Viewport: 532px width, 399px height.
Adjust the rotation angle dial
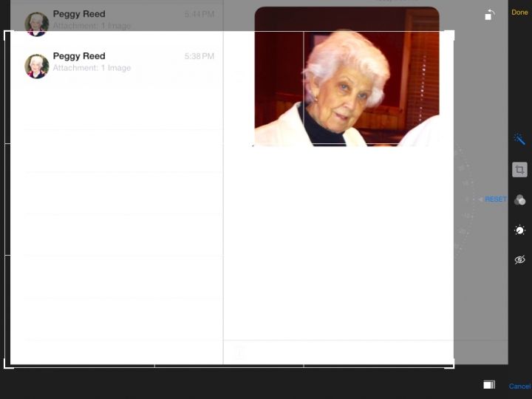(465, 200)
